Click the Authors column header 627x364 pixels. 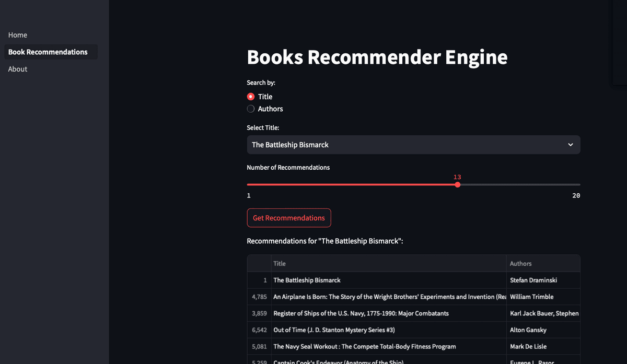pos(543,263)
